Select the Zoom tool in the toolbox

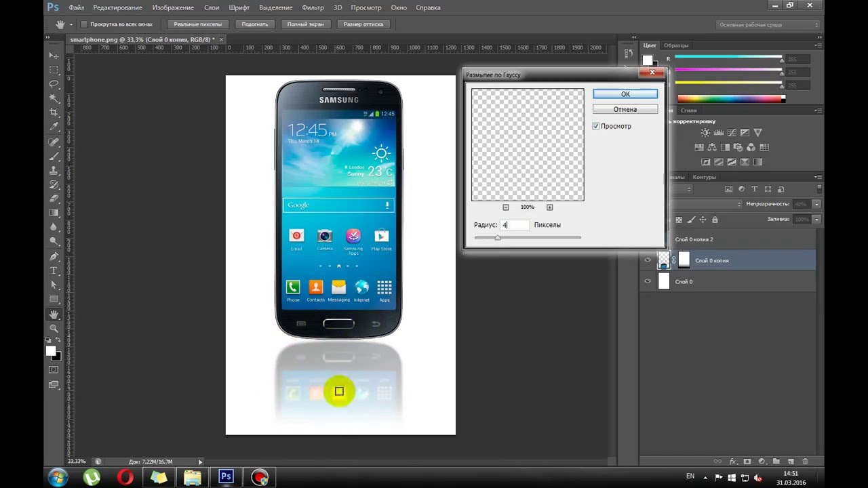(x=54, y=329)
